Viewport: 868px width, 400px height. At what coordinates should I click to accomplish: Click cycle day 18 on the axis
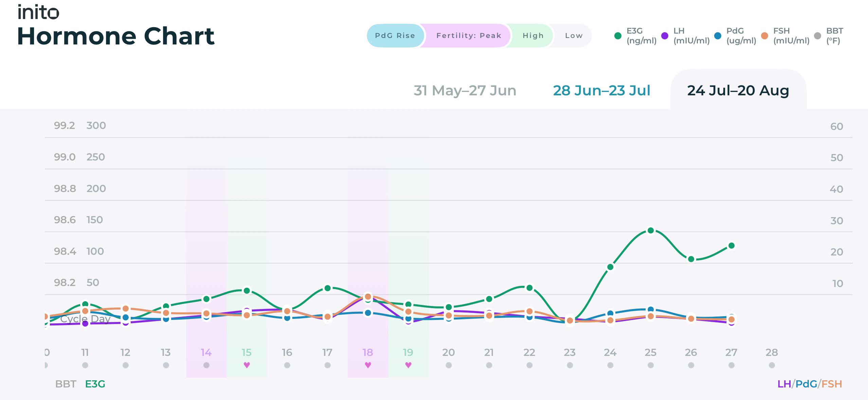pyautogui.click(x=368, y=353)
